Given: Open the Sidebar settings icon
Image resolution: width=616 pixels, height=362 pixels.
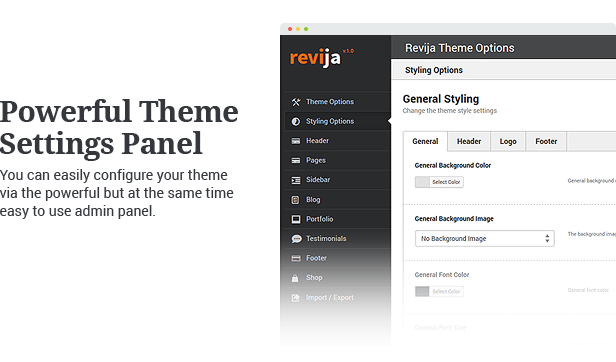Looking at the screenshot, I should (296, 180).
